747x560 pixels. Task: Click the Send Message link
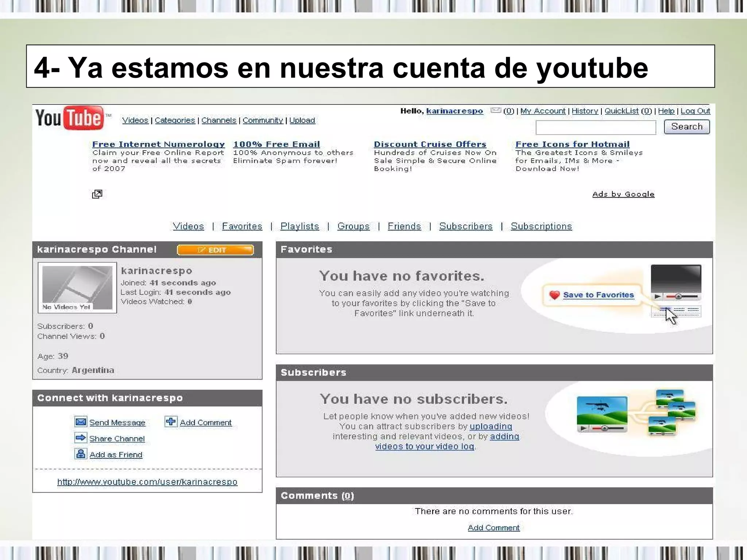coord(117,423)
